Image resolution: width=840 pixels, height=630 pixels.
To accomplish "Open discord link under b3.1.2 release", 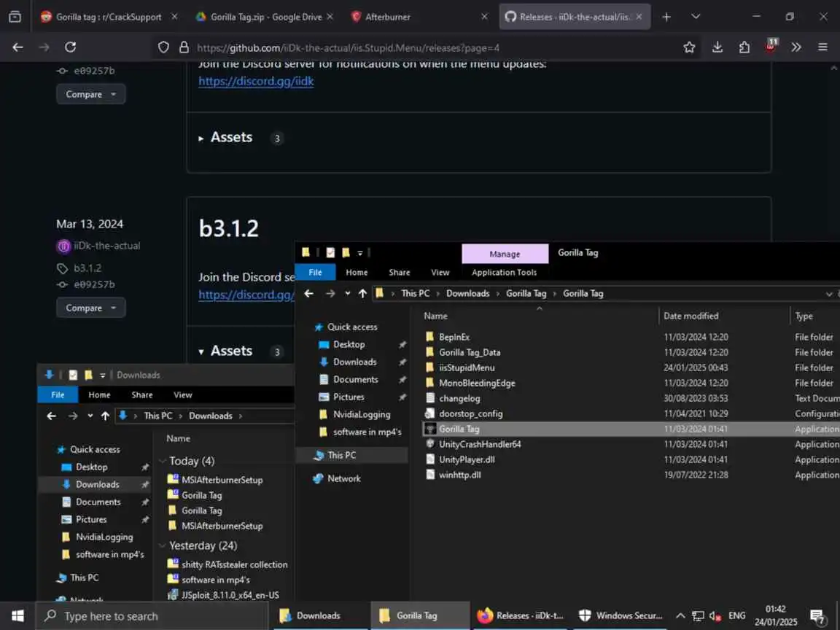I will (x=246, y=295).
